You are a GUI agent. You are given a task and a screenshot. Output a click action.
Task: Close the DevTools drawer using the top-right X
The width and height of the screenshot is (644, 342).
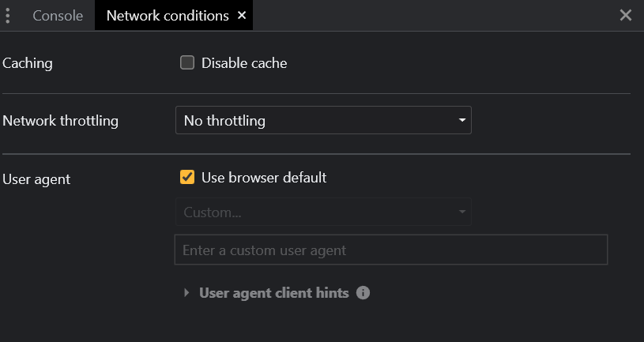(x=626, y=15)
